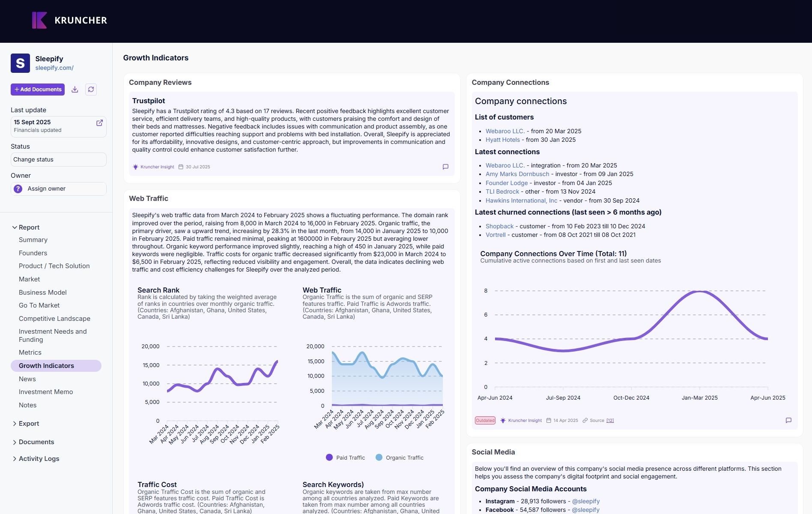
Task: Click the source reference [12] link
Action: 610,421
